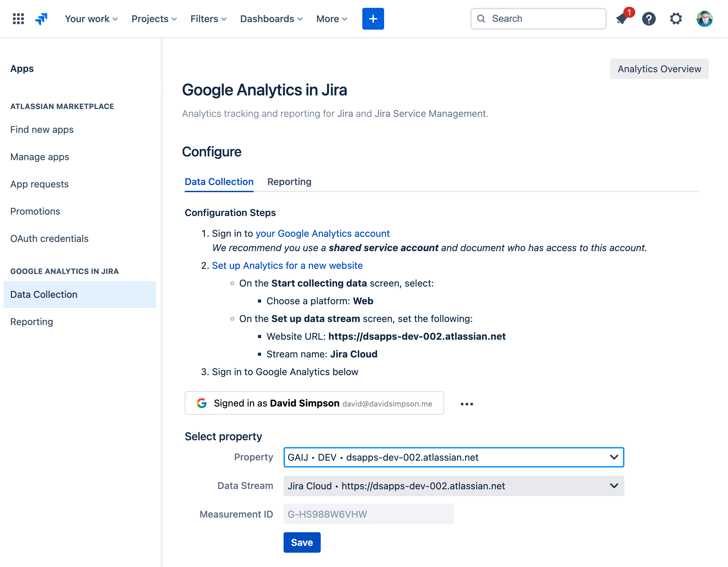Click the Save button
This screenshot has width=728, height=567.
tap(302, 542)
